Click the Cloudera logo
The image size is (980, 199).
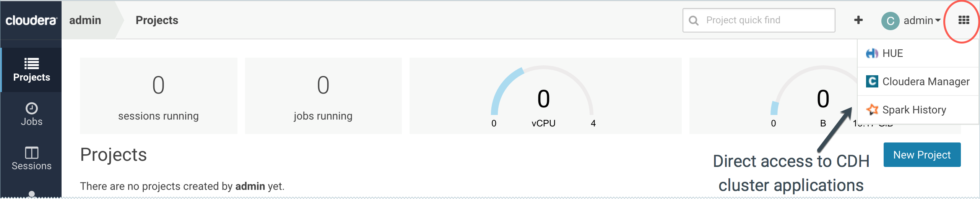[31, 20]
